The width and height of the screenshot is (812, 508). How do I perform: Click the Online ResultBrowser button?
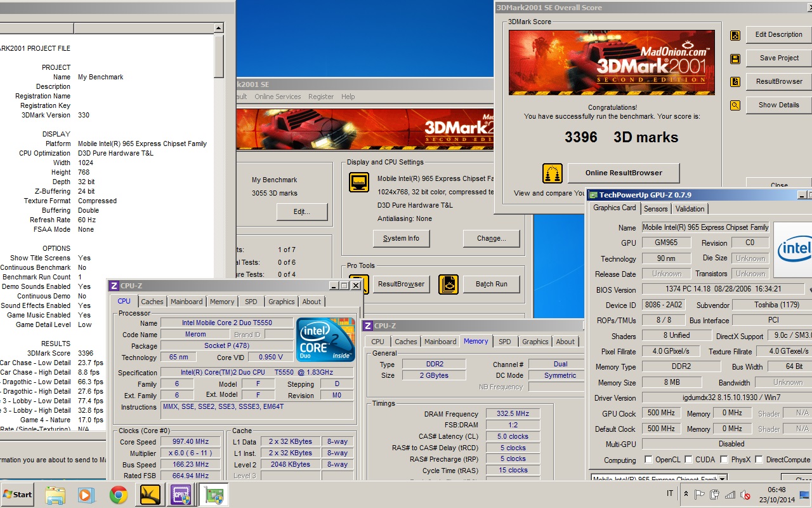(x=624, y=173)
